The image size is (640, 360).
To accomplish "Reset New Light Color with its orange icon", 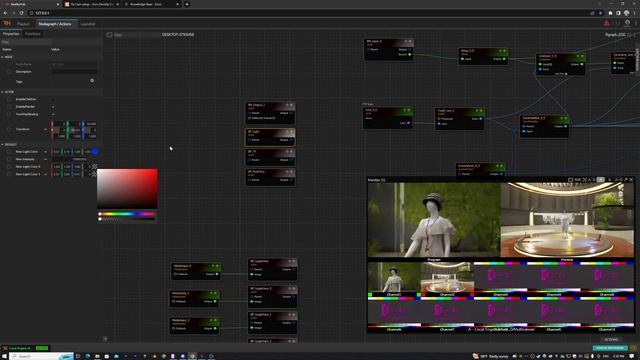I will (x=45, y=152).
